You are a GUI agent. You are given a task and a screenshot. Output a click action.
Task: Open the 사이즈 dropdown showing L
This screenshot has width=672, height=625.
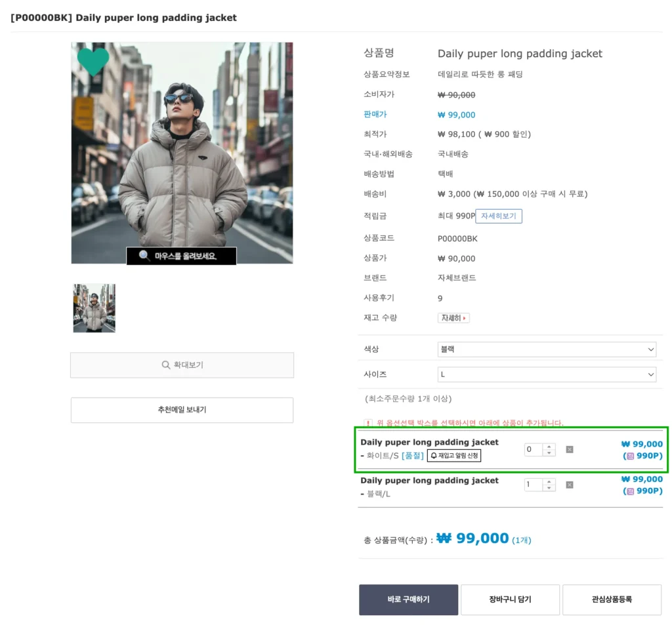coord(547,374)
